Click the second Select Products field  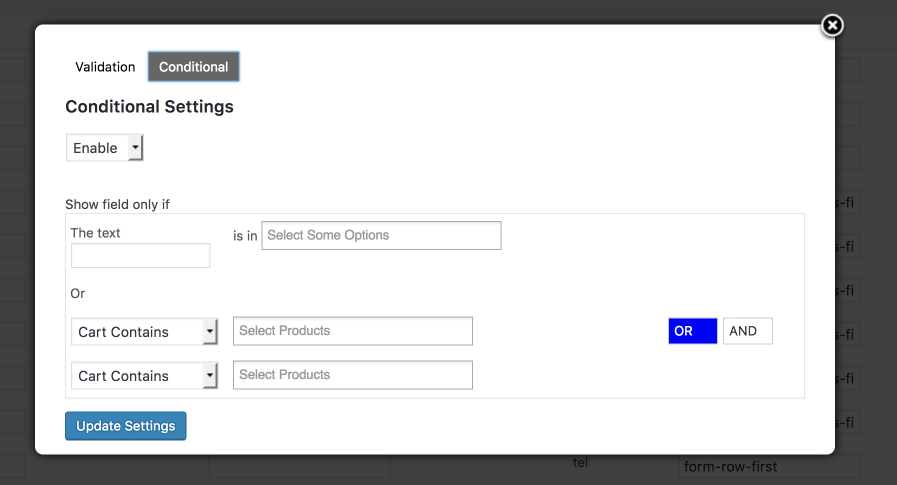(352, 375)
